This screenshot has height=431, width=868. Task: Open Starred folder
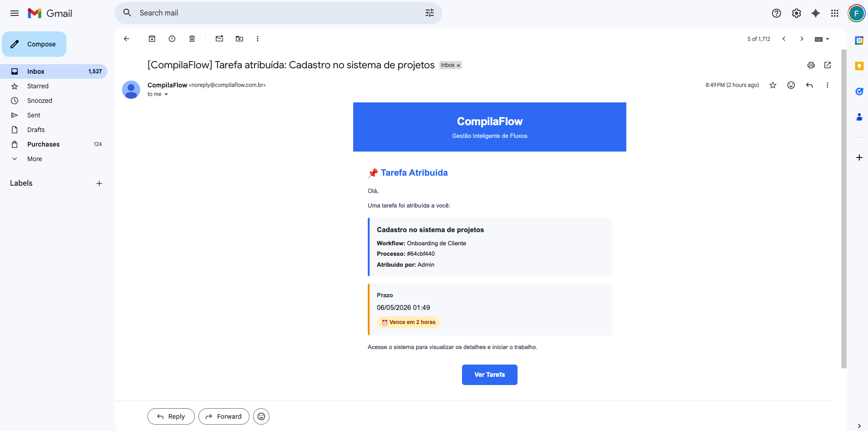point(54,86)
